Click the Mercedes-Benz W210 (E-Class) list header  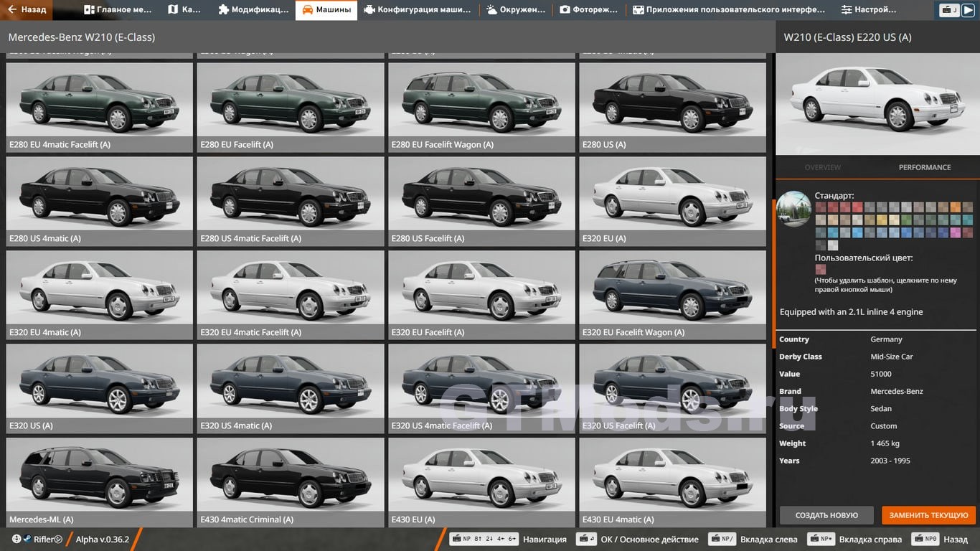(x=81, y=37)
